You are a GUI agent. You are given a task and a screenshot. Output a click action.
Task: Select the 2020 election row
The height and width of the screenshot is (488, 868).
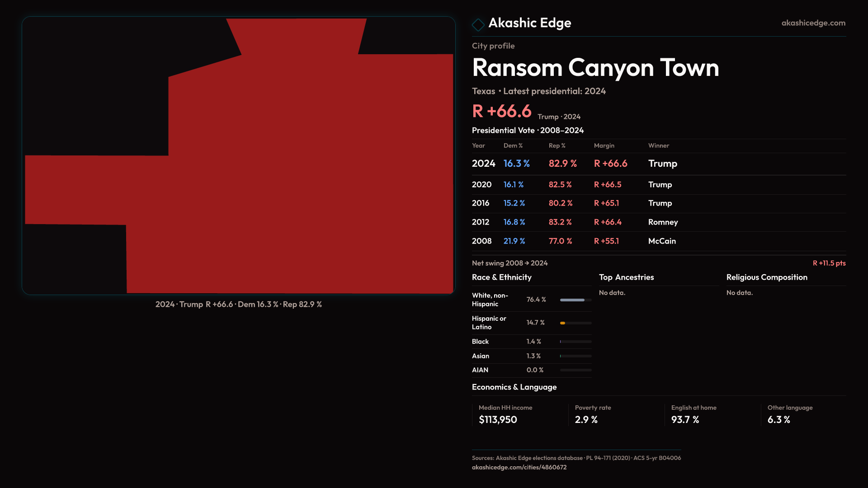(x=658, y=185)
